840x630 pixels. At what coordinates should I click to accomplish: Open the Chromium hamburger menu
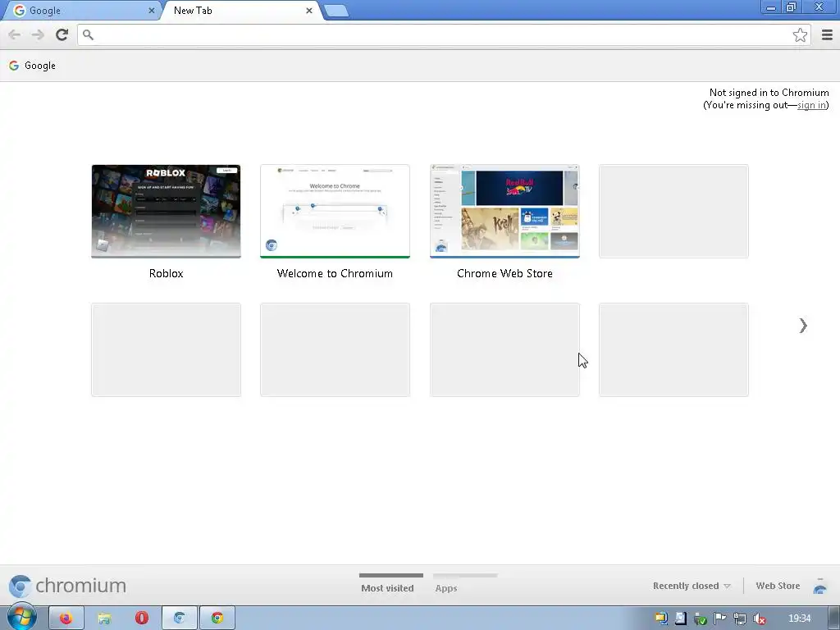827,34
